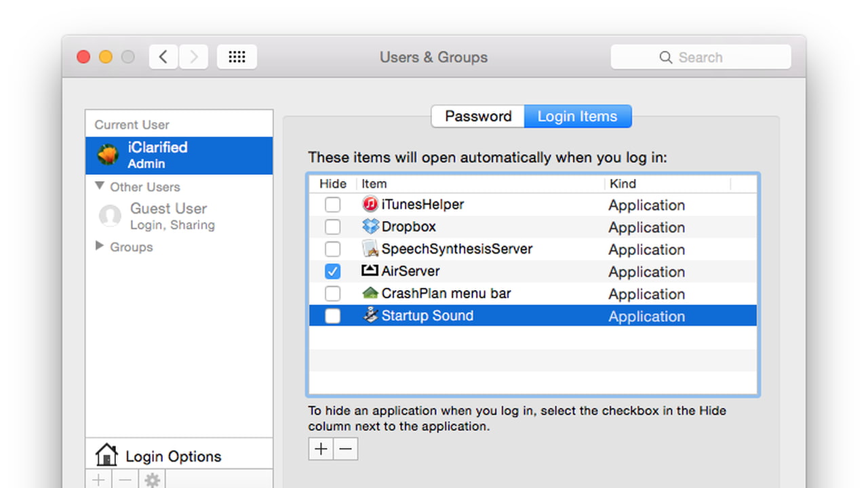Click the Hide column header

[x=332, y=184]
